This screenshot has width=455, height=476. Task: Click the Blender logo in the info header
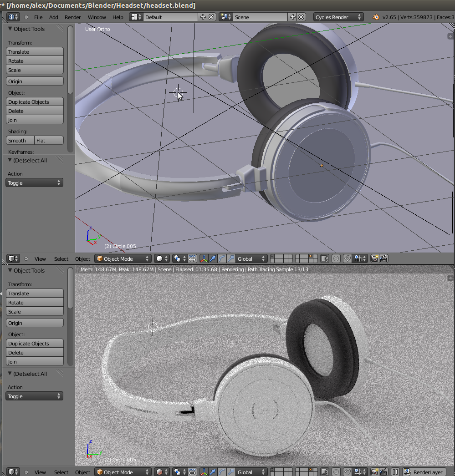click(375, 17)
